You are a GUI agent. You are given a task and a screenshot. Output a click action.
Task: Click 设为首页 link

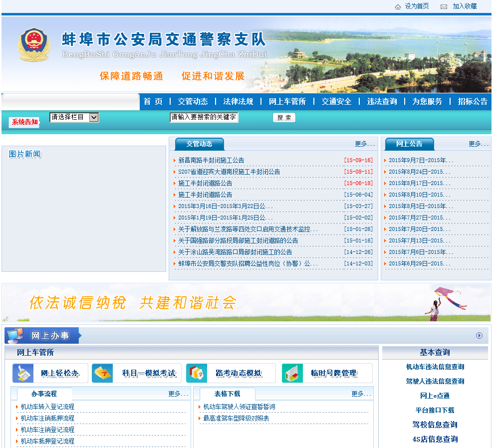click(417, 6)
